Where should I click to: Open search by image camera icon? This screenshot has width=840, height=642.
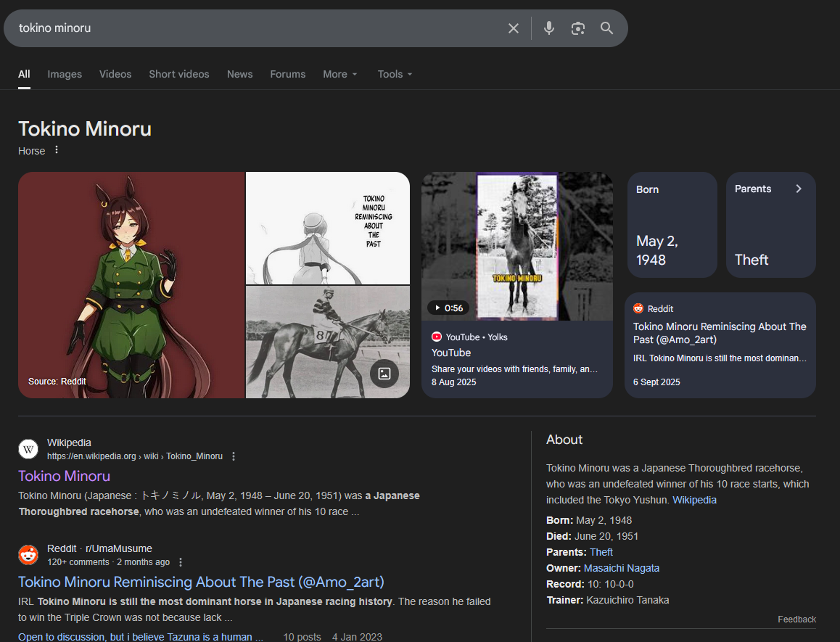pyautogui.click(x=577, y=28)
